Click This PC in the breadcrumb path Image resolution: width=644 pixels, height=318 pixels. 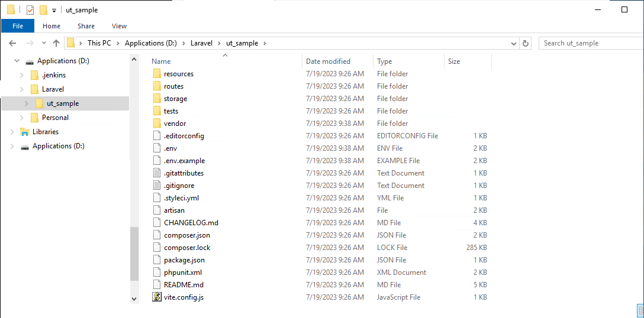click(x=99, y=43)
